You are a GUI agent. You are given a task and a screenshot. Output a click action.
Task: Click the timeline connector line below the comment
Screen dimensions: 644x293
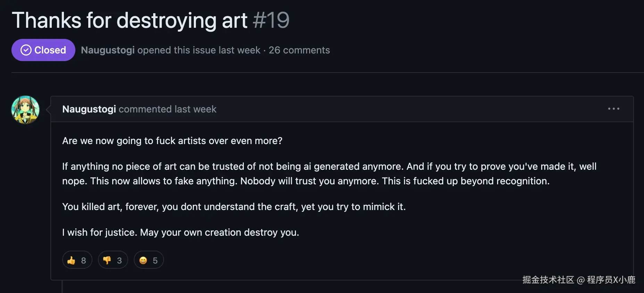pos(62,287)
